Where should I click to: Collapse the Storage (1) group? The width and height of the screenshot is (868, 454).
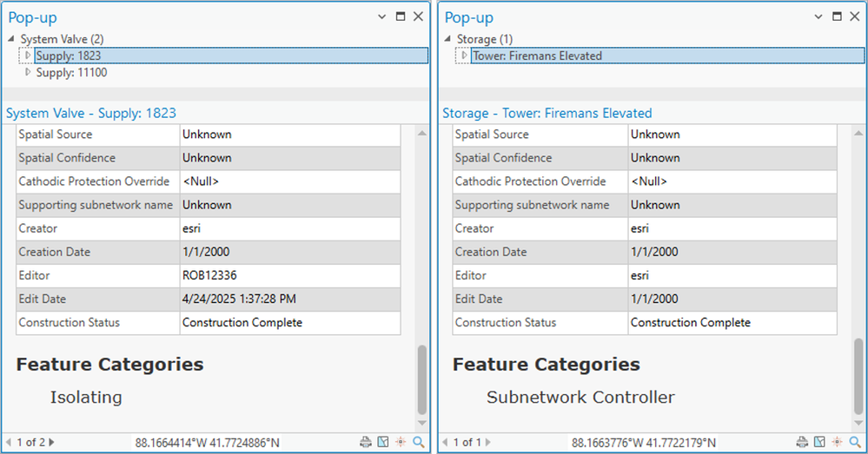click(448, 39)
